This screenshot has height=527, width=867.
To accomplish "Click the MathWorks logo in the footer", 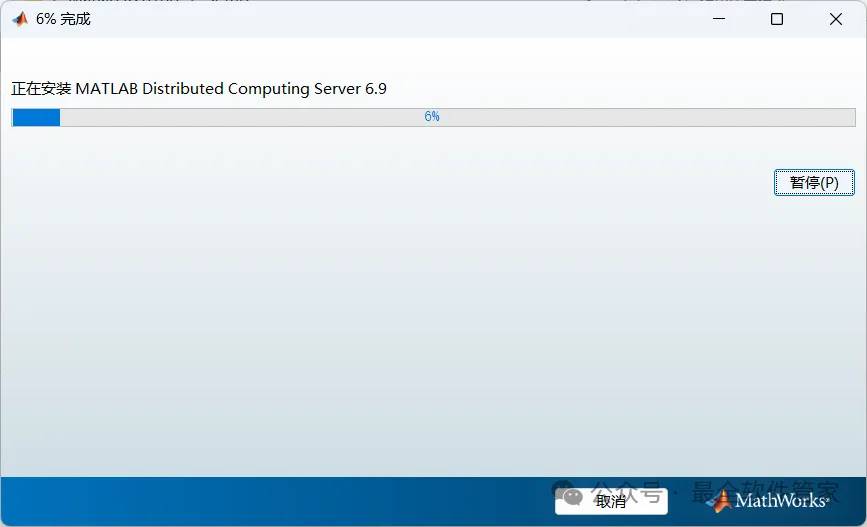I will coord(769,500).
